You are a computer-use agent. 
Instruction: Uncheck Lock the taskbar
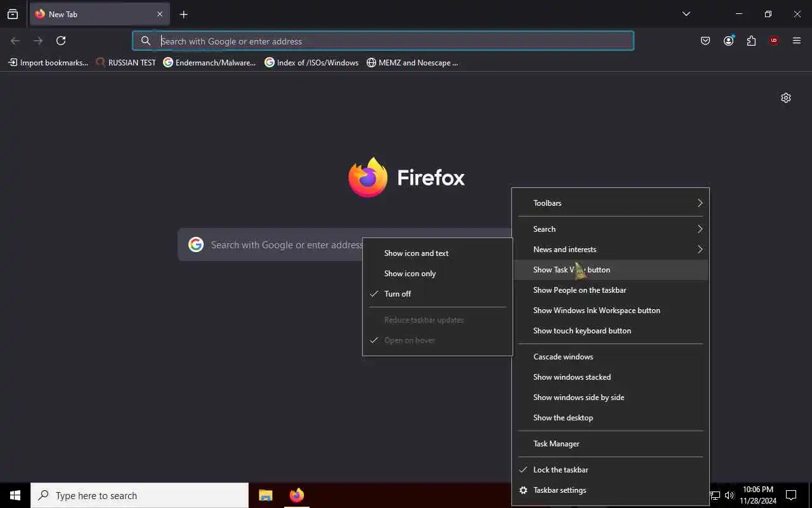click(x=611, y=470)
